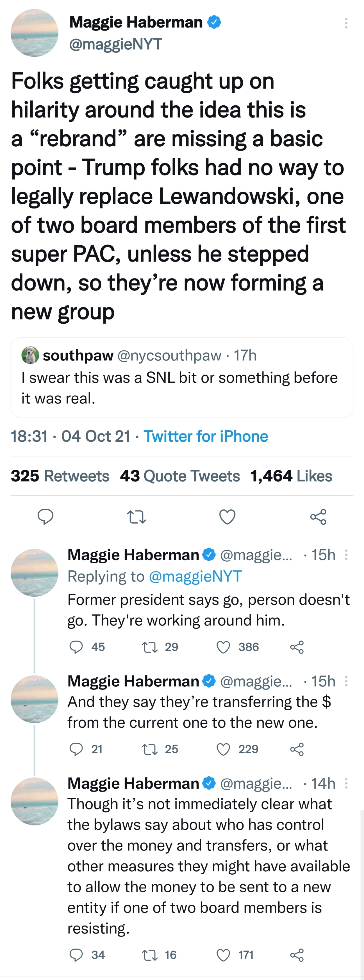This screenshot has height=980, width=364.
Task: Open the Twitter for iPhone source link
Action: pos(206,436)
